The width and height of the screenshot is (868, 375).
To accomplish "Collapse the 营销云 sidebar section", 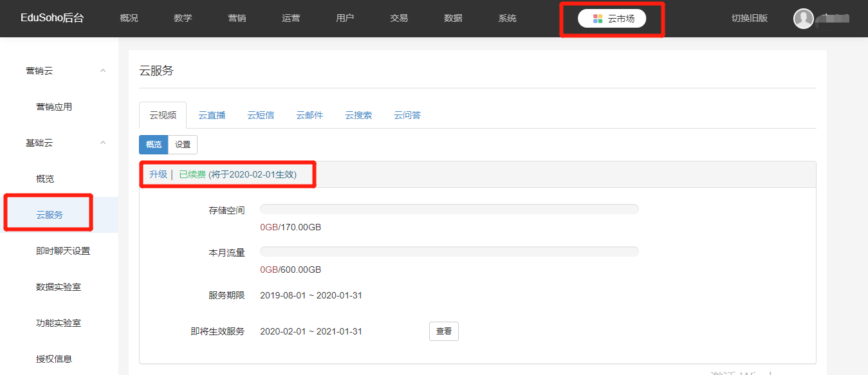I will [x=103, y=71].
